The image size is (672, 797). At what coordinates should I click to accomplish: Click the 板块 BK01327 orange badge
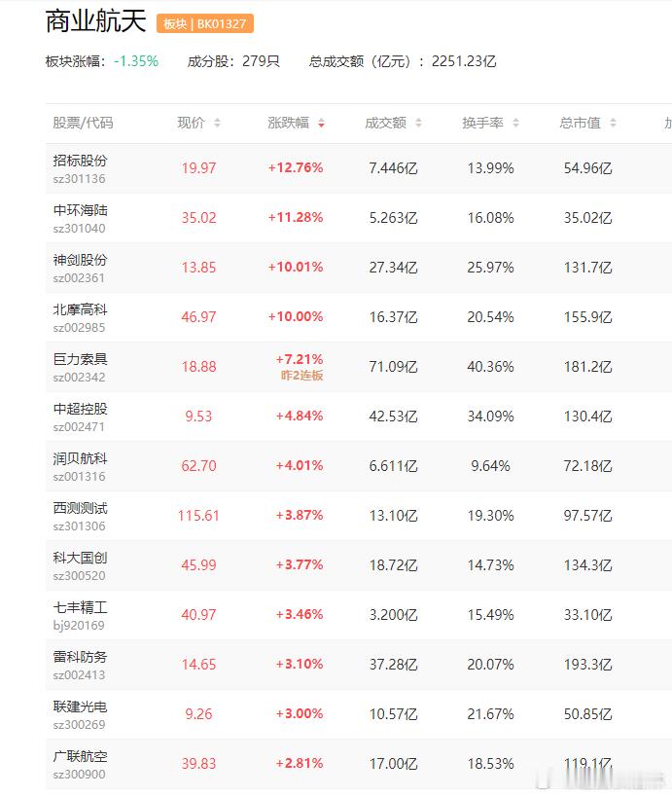click(205, 23)
